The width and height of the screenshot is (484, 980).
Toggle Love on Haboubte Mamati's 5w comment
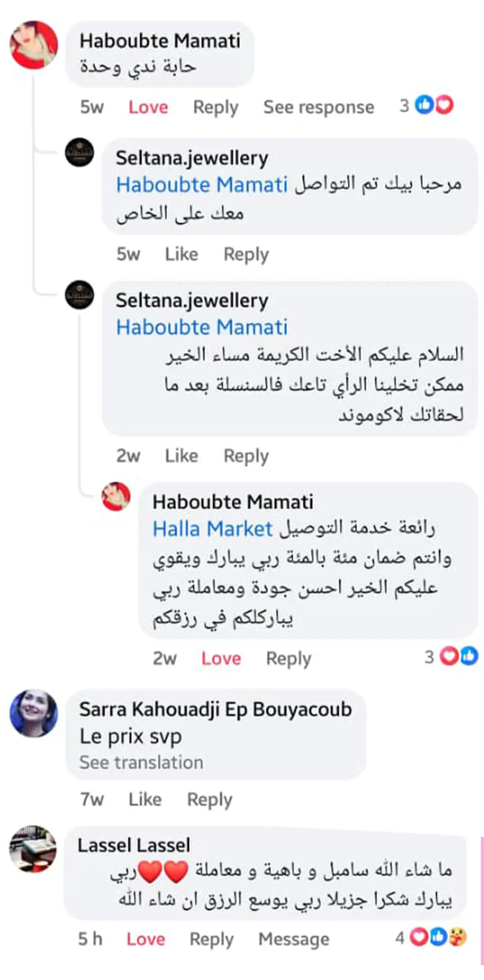(148, 107)
